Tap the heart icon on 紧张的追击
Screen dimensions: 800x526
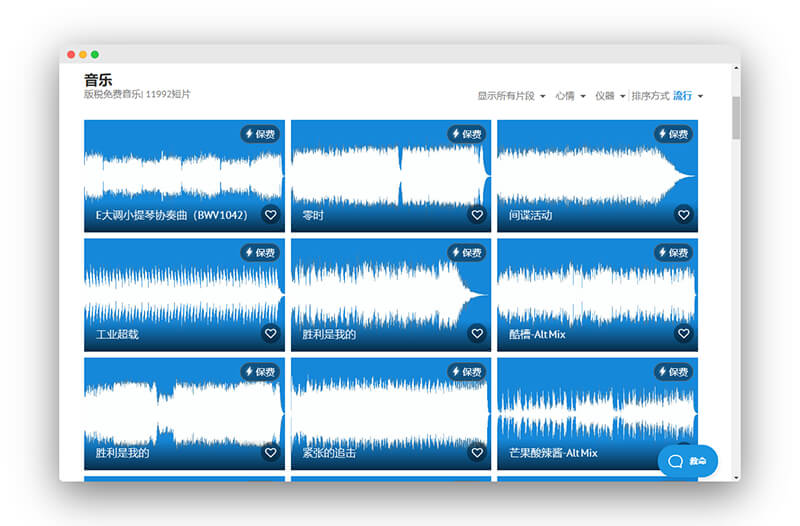click(x=477, y=453)
